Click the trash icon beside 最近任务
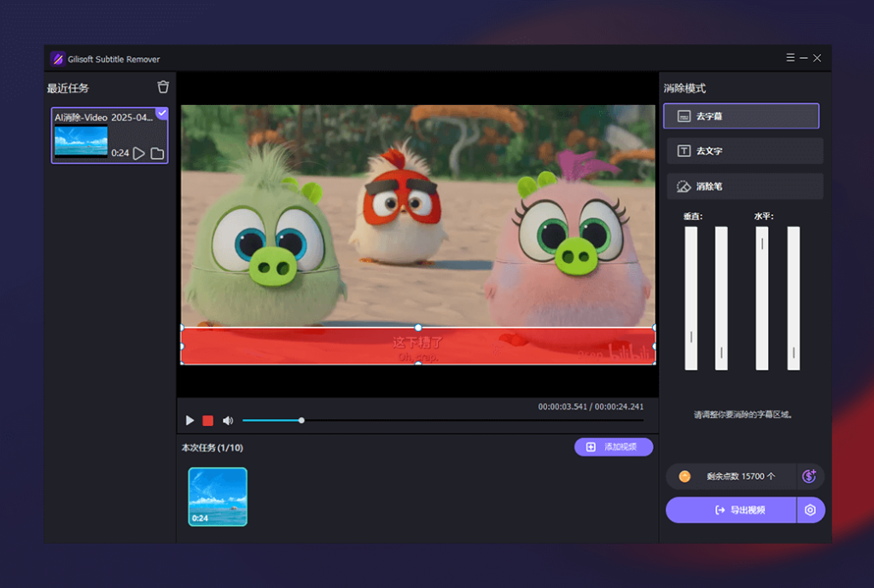 [163, 87]
